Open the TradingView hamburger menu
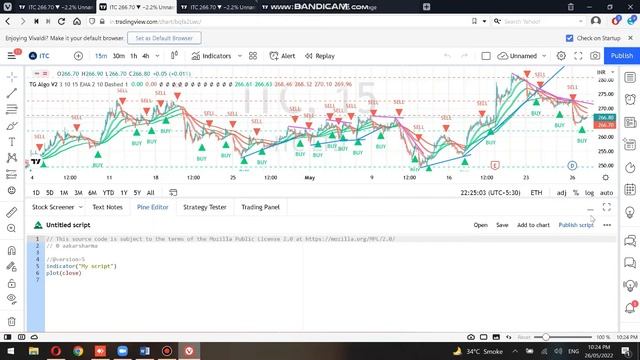640x360 pixels. pos(12,56)
